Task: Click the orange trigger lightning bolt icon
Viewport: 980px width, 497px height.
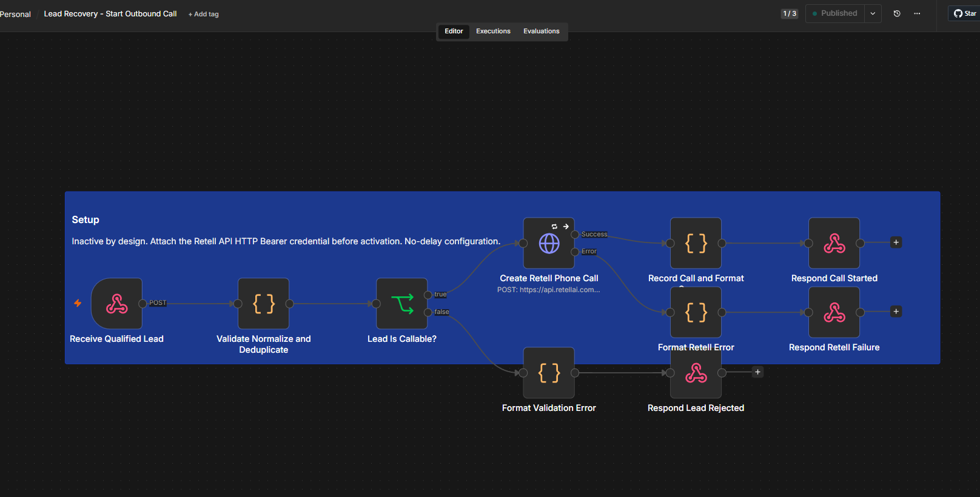Action: coord(78,303)
